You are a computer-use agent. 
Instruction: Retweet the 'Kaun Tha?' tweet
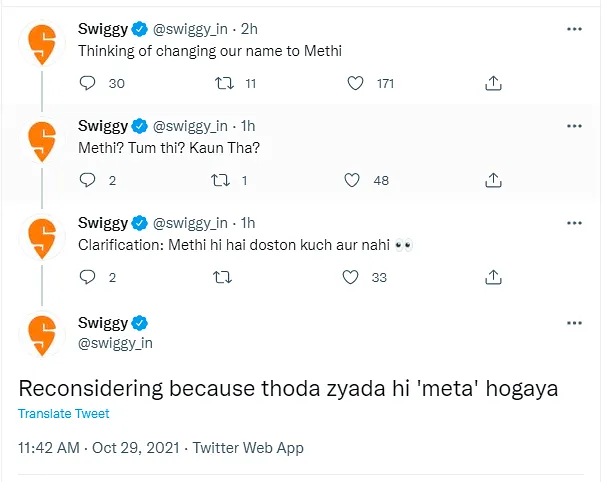(x=221, y=180)
